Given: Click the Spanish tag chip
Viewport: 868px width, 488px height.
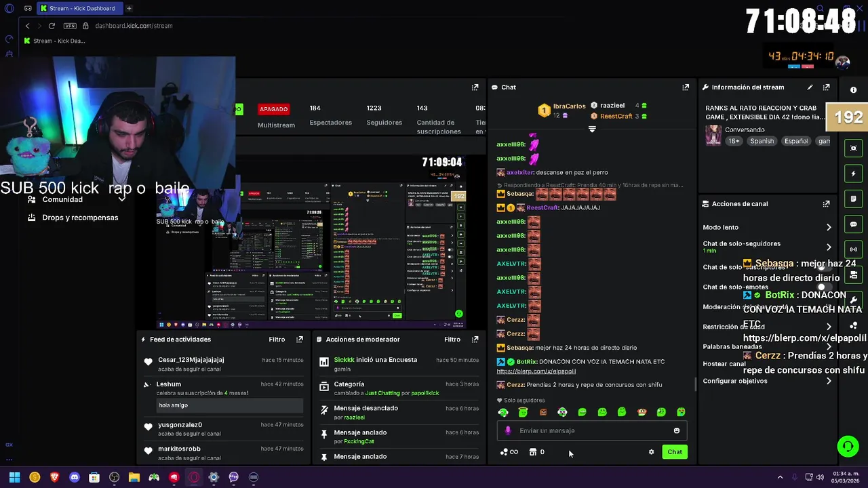Looking at the screenshot, I should [x=762, y=142].
